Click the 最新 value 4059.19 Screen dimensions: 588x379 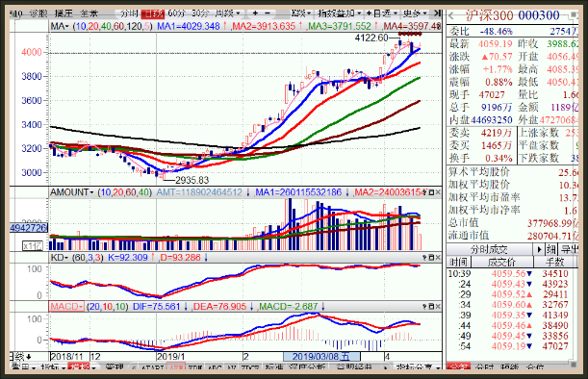(495, 44)
